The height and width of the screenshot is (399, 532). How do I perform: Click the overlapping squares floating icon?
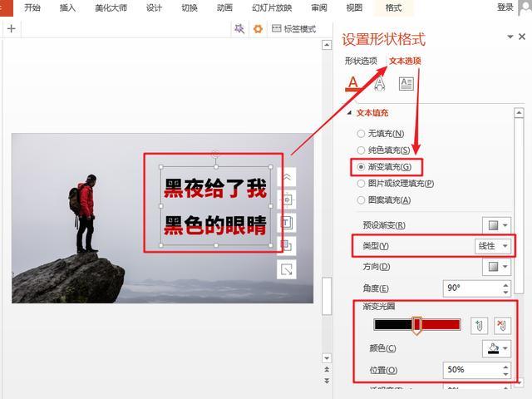pyautogui.click(x=287, y=246)
